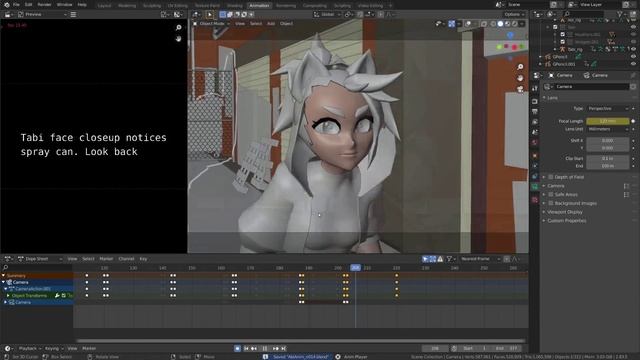Open the Dope Sheet mode dropdown
Screen dimensions: 640x360
tap(40, 259)
